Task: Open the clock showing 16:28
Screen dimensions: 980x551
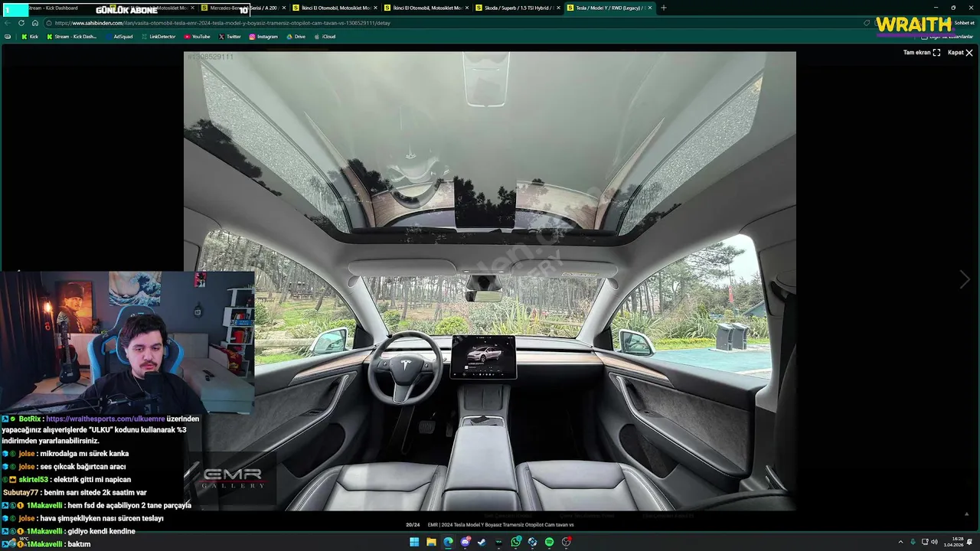Action: 954,542
